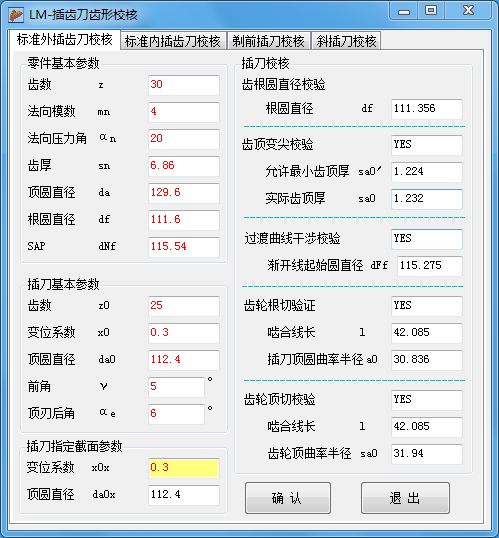Click the 顶刃后角 label text
Image resolution: width=499 pixels, height=538 pixels.
point(51,413)
